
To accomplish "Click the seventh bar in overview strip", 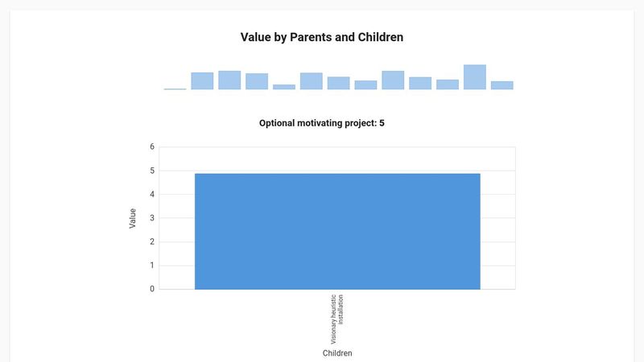I will pos(339,83).
